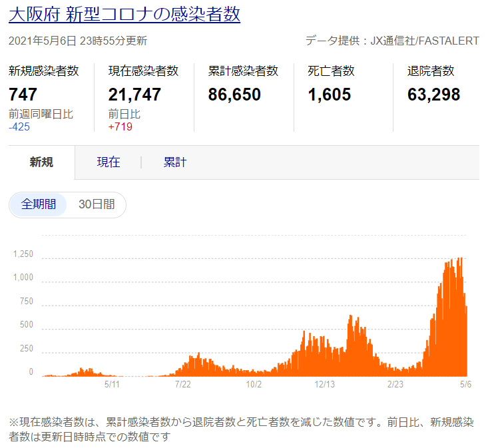Click the 5/6 end date on the chart axis
490x448 pixels.
(465, 384)
